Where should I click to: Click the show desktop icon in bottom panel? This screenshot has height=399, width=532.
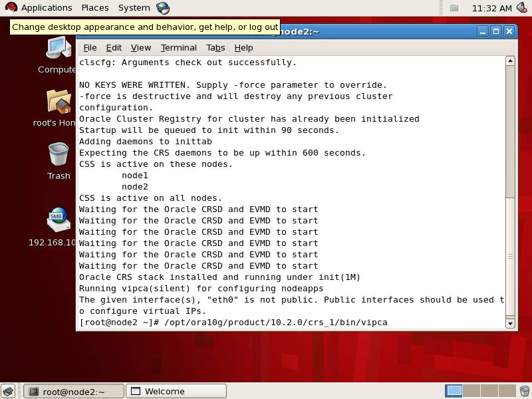(x=9, y=391)
